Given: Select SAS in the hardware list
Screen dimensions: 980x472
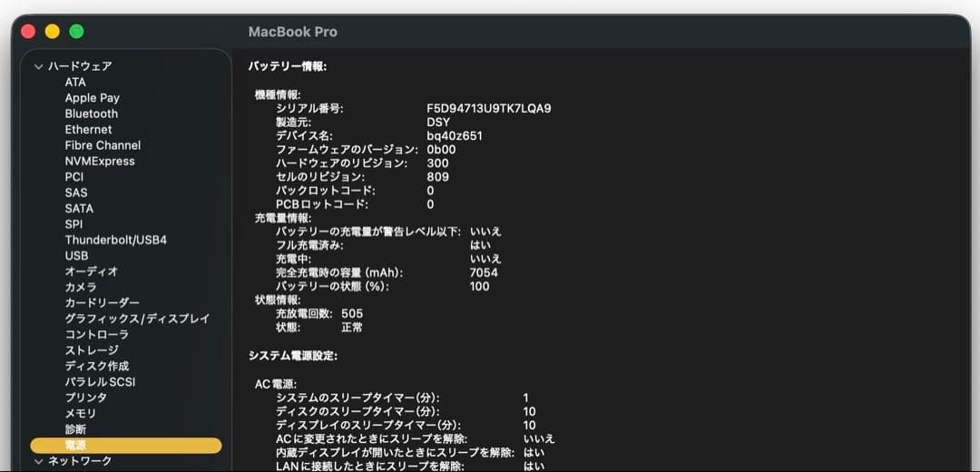Looking at the screenshot, I should coord(75,192).
